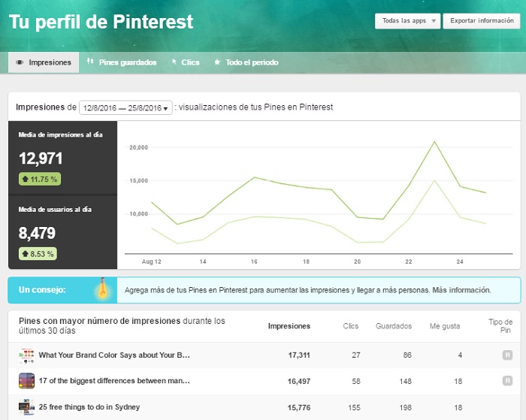Click the green arrow 11.75 % badge

39,179
